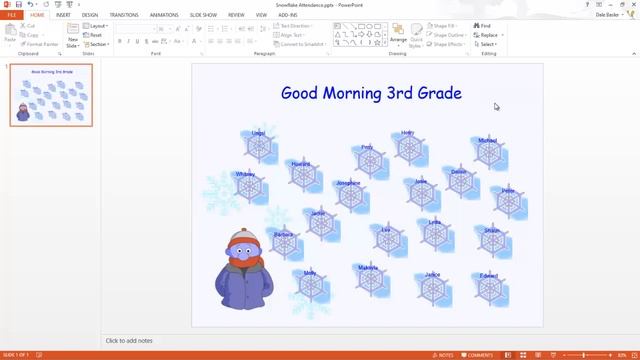The height and width of the screenshot is (360, 640).
Task: Clear all formatting
Action: click(x=199, y=29)
